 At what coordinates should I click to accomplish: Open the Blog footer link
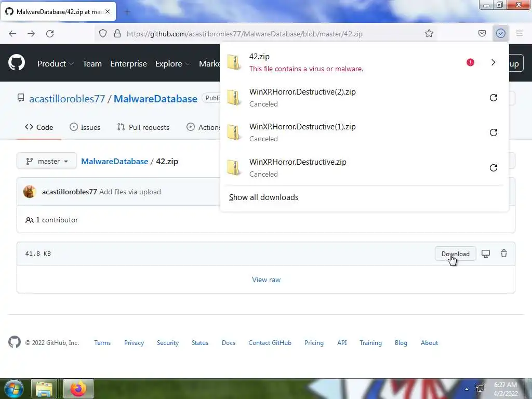pos(401,343)
